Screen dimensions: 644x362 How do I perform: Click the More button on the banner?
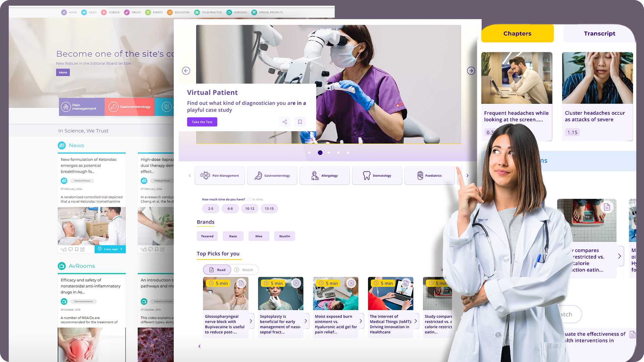63,72
